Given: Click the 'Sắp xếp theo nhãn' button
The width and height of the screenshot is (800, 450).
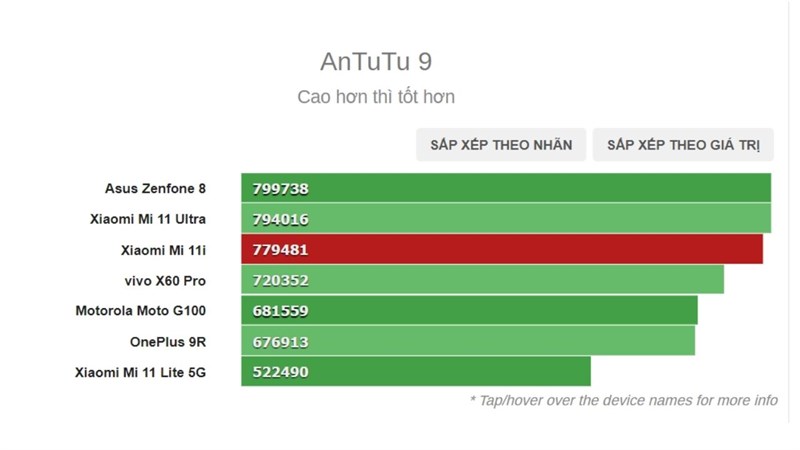Looking at the screenshot, I should (501, 145).
